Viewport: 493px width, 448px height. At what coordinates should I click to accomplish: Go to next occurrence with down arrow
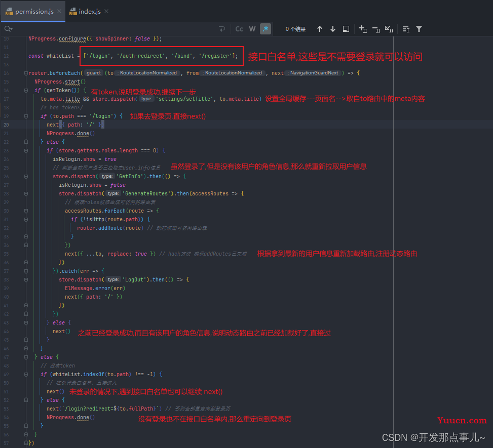click(333, 29)
